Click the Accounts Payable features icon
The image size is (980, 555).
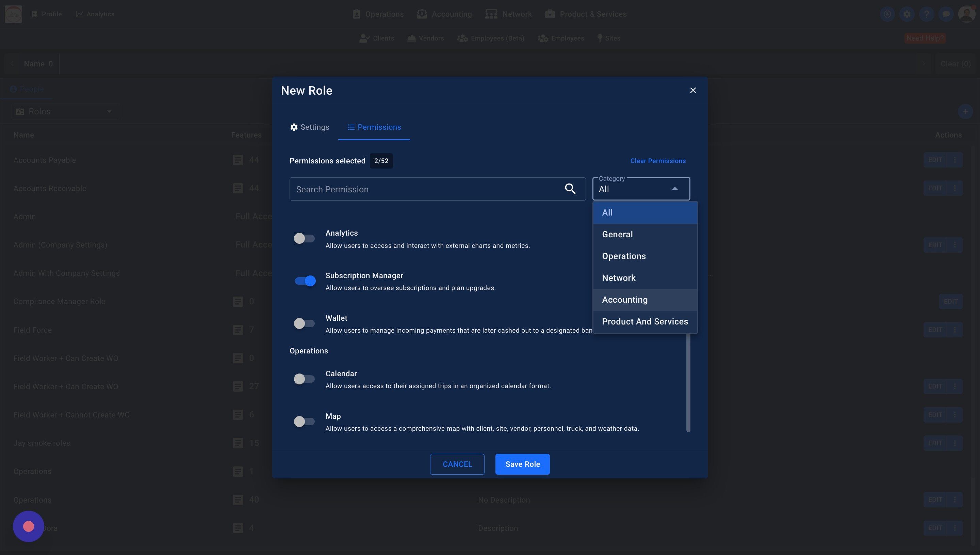[238, 160]
